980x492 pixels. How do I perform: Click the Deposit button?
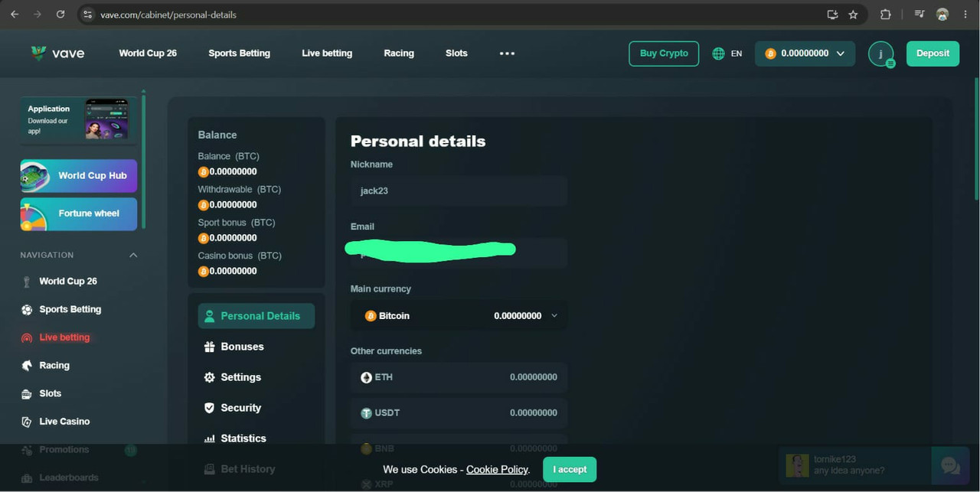933,54
